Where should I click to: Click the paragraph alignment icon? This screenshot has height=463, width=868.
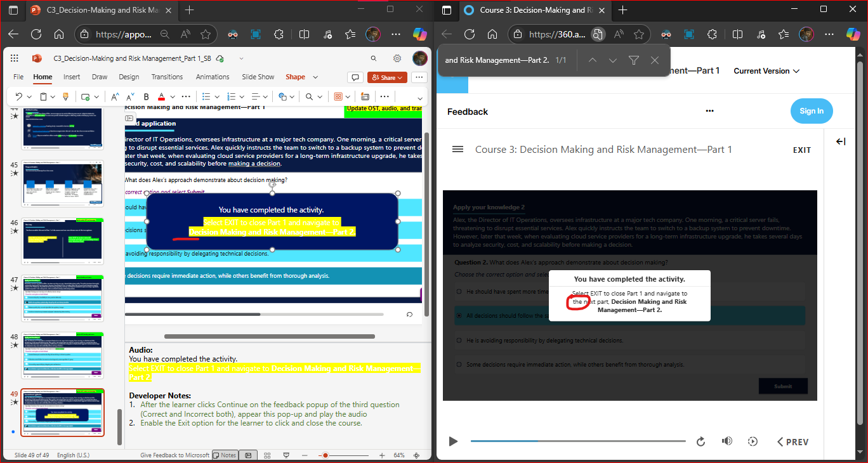tap(256, 96)
